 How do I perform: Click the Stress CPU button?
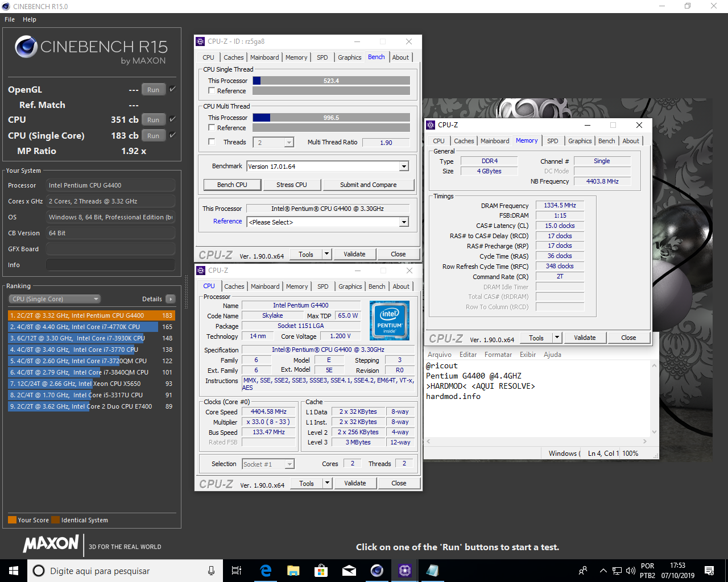[x=292, y=185]
